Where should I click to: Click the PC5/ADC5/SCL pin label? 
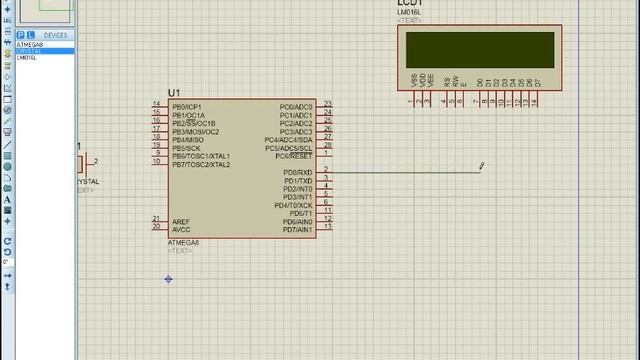pyautogui.click(x=289, y=148)
